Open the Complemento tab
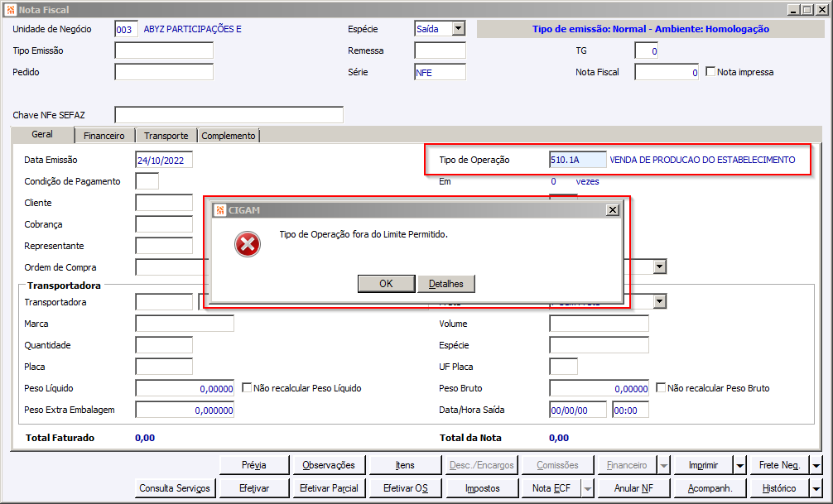The image size is (833, 504). (229, 136)
